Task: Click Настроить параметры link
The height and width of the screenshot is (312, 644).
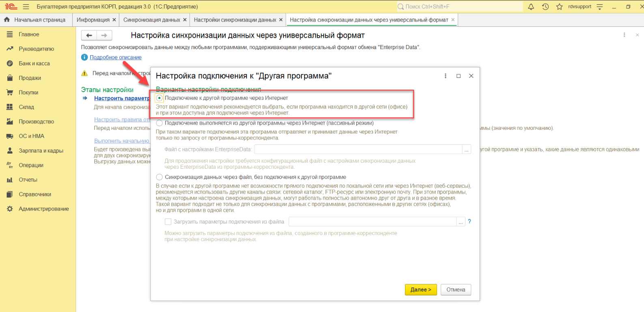Action: point(122,98)
